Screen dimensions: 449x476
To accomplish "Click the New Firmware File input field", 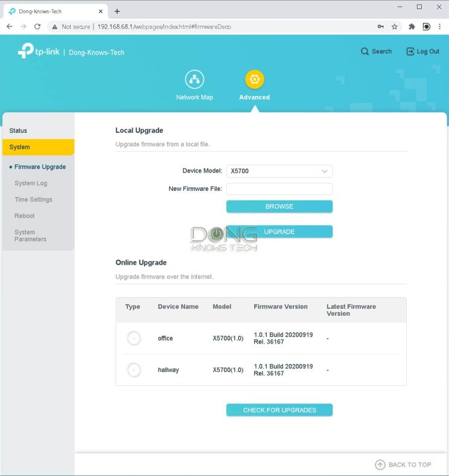I will (x=279, y=189).
